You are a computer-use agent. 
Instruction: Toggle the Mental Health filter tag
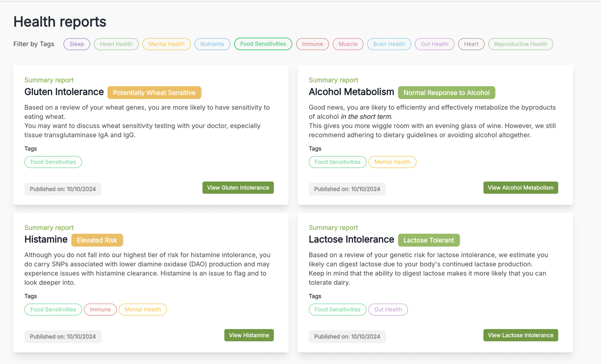166,44
